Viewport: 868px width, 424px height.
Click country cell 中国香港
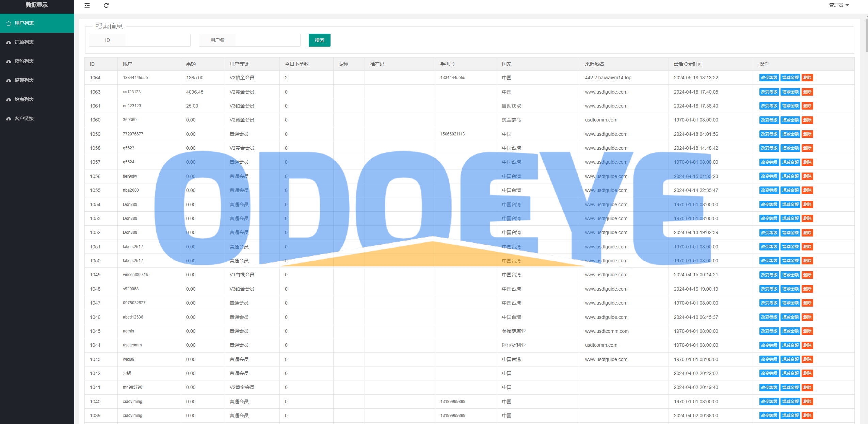coord(511,359)
